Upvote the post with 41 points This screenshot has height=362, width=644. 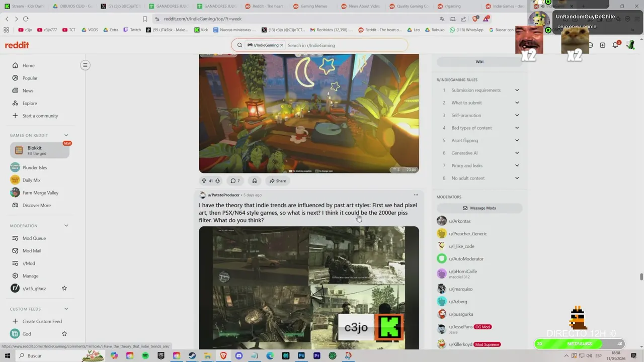coord(204,181)
